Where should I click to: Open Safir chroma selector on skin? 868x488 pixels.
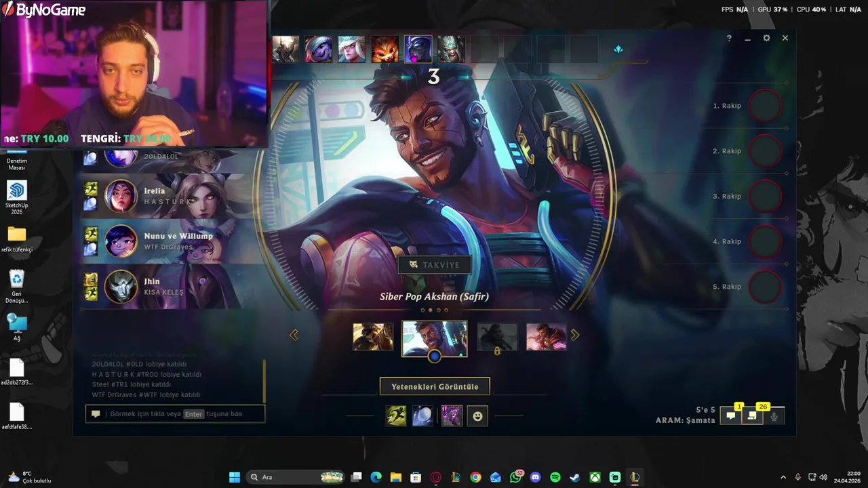[x=434, y=356]
